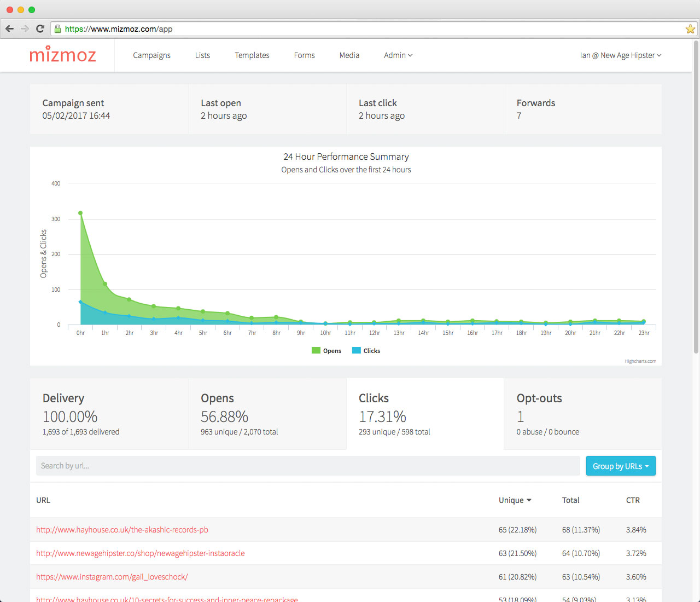This screenshot has height=602, width=700.
Task: Click the Search by url field
Action: click(219, 466)
